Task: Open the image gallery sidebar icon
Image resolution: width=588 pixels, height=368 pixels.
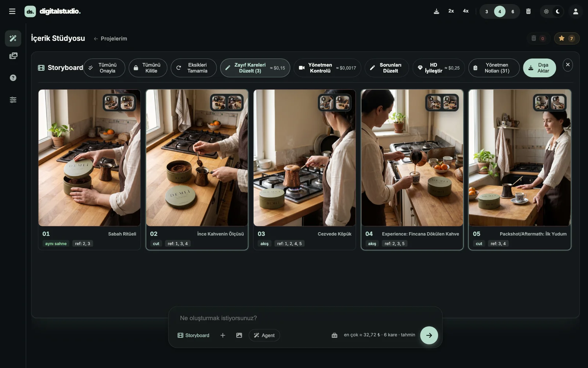Action: click(x=13, y=56)
